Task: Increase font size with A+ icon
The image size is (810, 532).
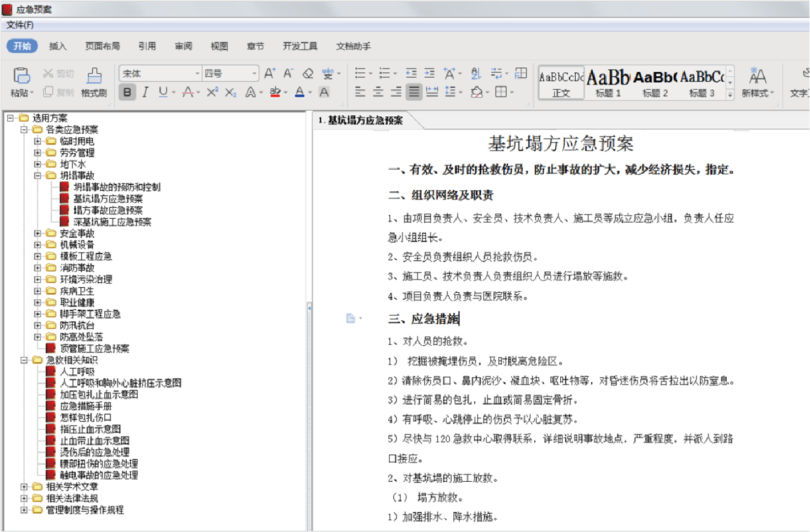Action: [x=270, y=73]
